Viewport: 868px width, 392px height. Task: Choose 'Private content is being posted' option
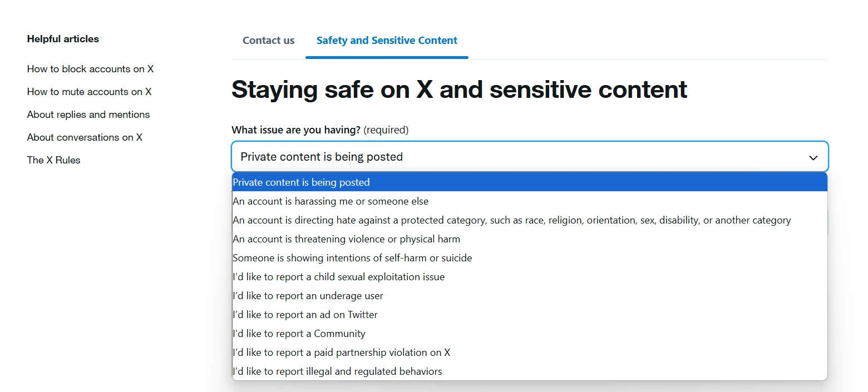pos(301,182)
